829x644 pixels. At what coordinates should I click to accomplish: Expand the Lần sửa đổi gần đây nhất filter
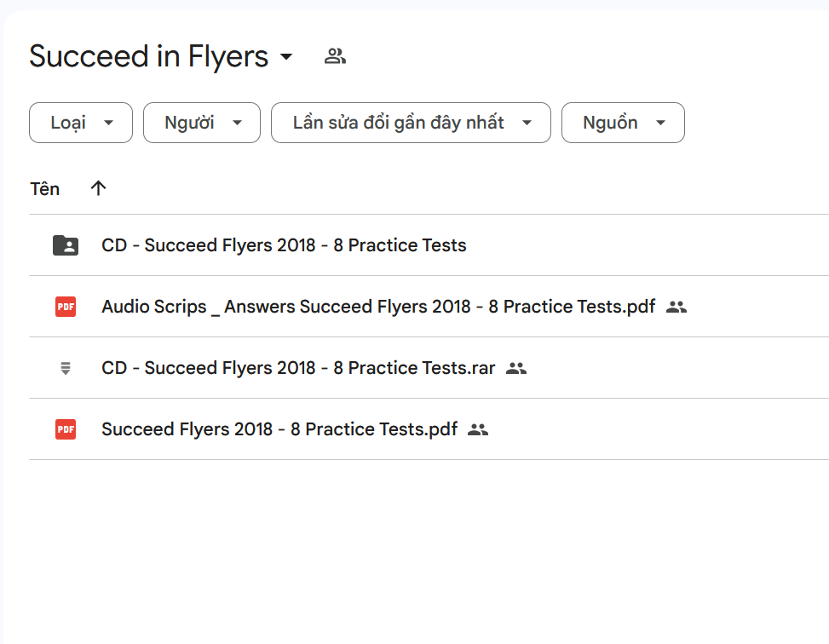411,123
